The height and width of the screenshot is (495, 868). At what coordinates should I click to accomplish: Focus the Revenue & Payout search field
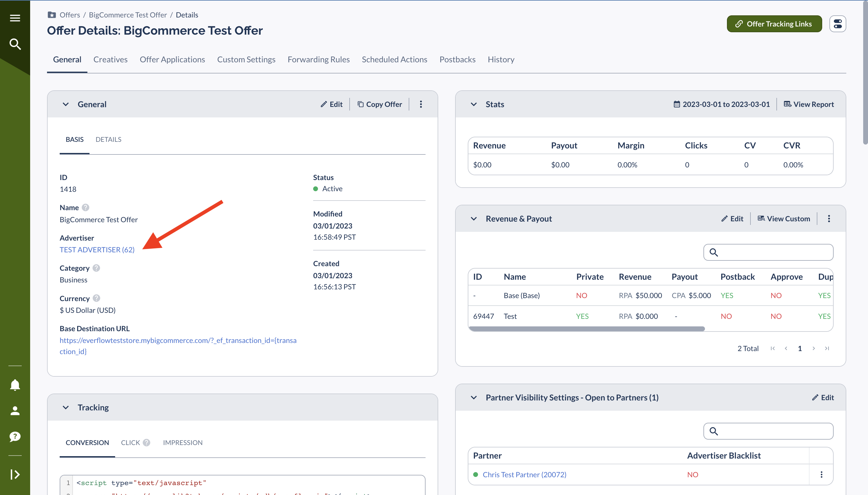click(x=768, y=252)
